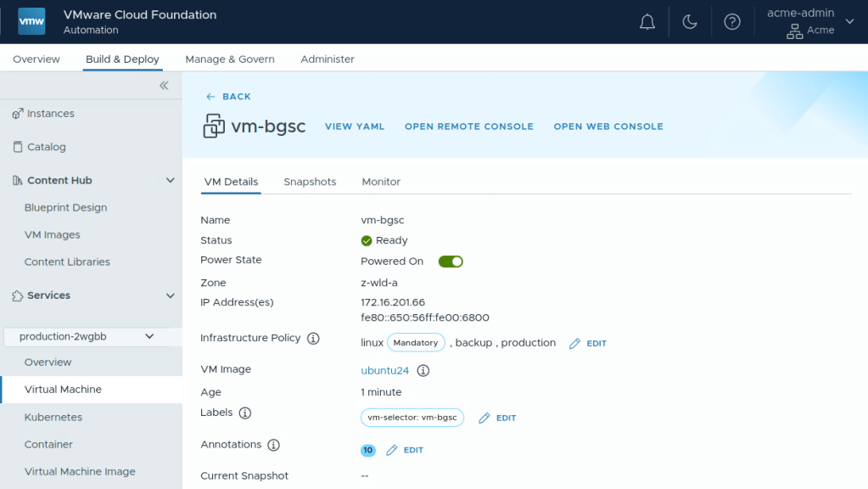The height and width of the screenshot is (489, 868).
Task: Open the notifications bell
Action: pos(647,22)
